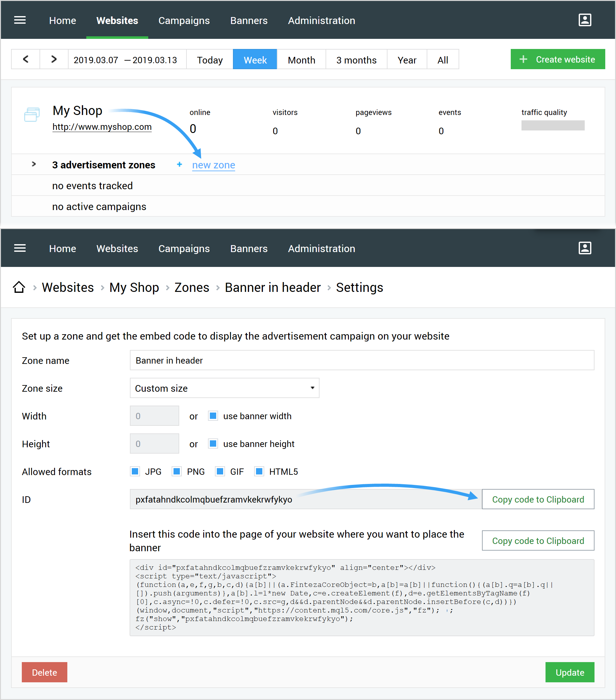This screenshot has width=616, height=700.
Task: Select the Week time period tab
Action: pyautogui.click(x=254, y=59)
